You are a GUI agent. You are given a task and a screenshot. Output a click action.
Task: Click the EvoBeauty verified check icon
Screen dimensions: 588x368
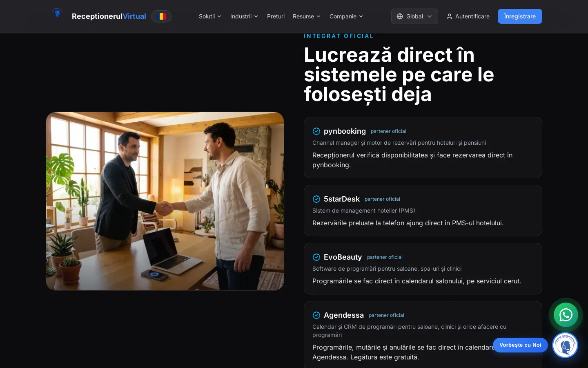coord(316,257)
